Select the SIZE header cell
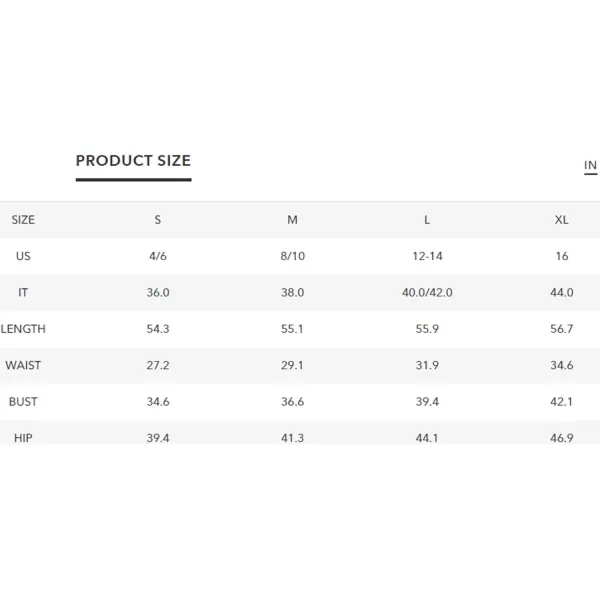This screenshot has width=600, height=600. (23, 220)
